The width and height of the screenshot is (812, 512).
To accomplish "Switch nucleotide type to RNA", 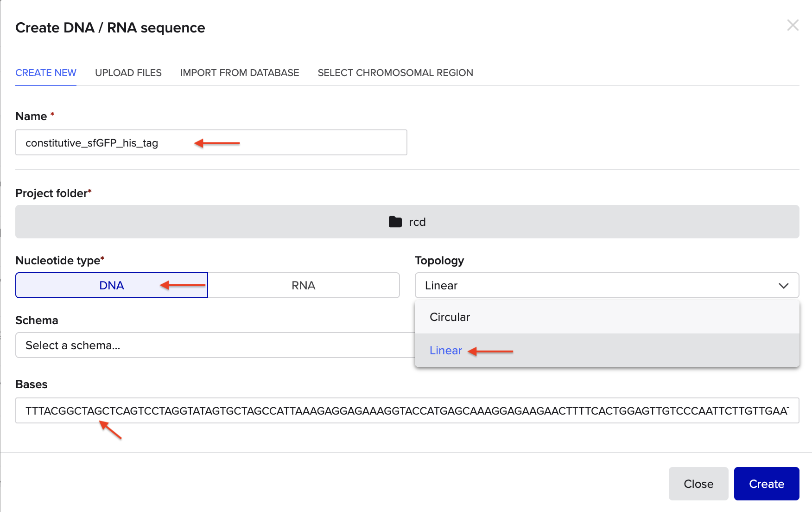I will point(303,285).
